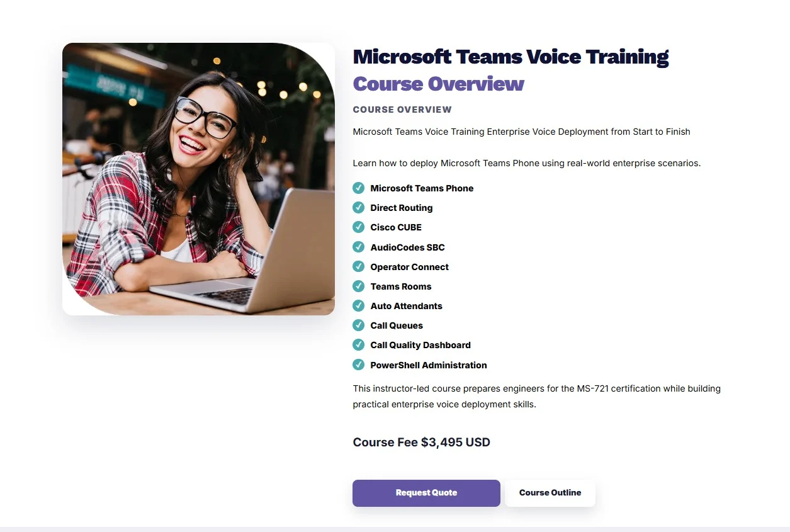Click checkmark icon beside Call Quality Dashboard
Viewport: 790px width, 532px height.
point(359,344)
